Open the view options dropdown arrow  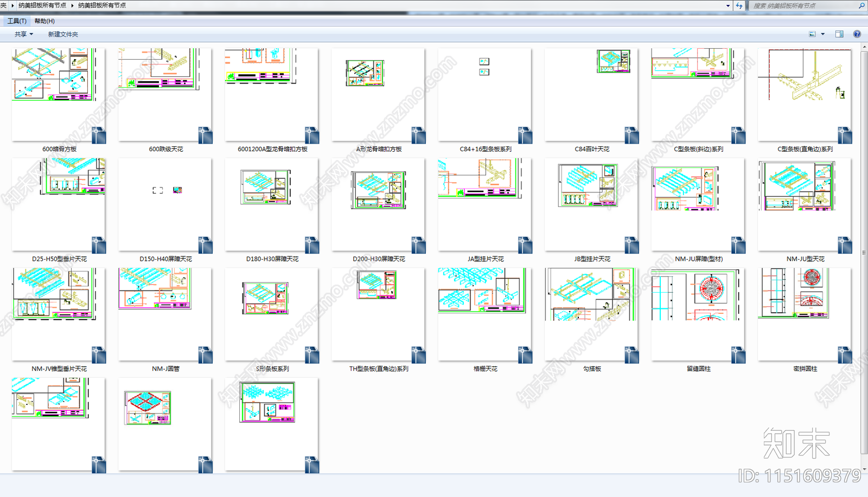(x=823, y=34)
